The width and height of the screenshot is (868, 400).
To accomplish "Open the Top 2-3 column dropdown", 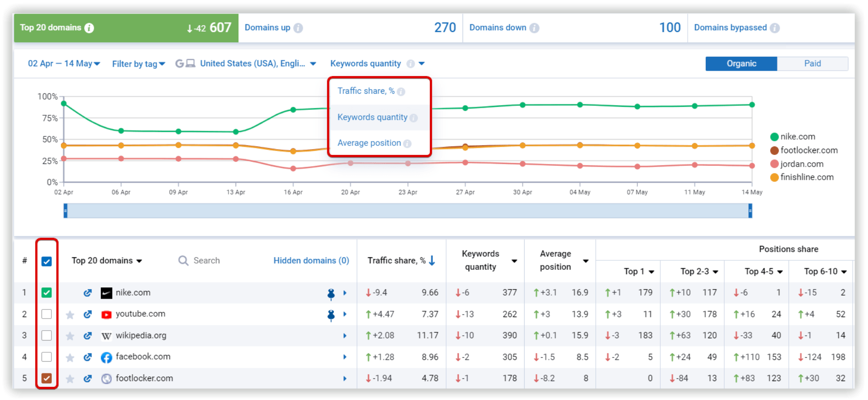I will (x=699, y=272).
